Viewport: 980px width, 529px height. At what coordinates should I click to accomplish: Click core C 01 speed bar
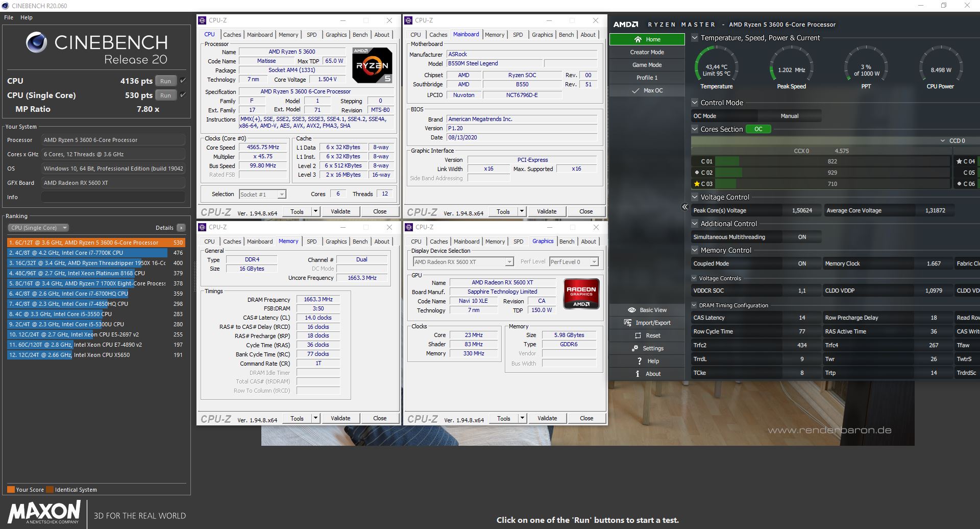point(832,161)
